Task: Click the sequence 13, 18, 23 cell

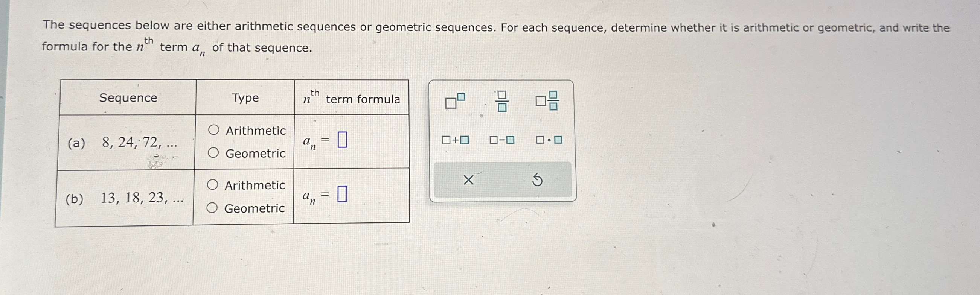Action: [x=124, y=198]
